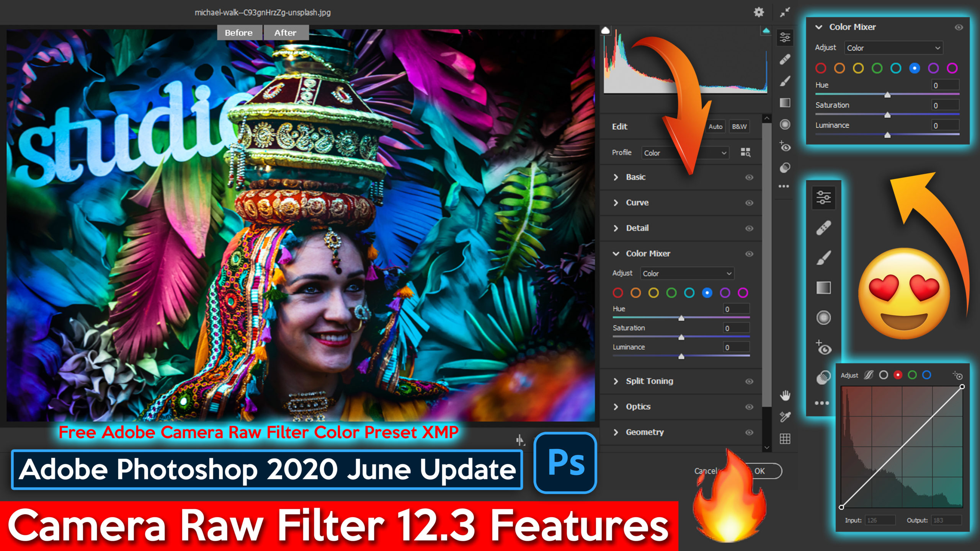Toggle the Detail panel eye icon
The height and width of the screenshot is (551, 980).
click(x=749, y=228)
